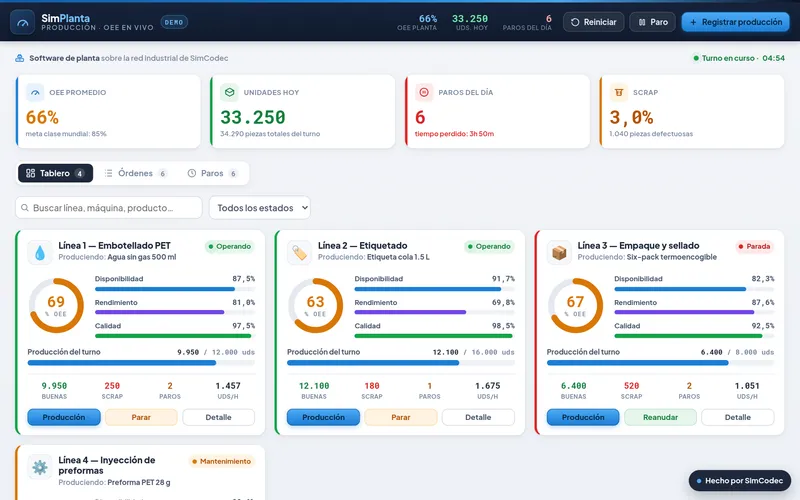Click the Reiniciar button

593,22
